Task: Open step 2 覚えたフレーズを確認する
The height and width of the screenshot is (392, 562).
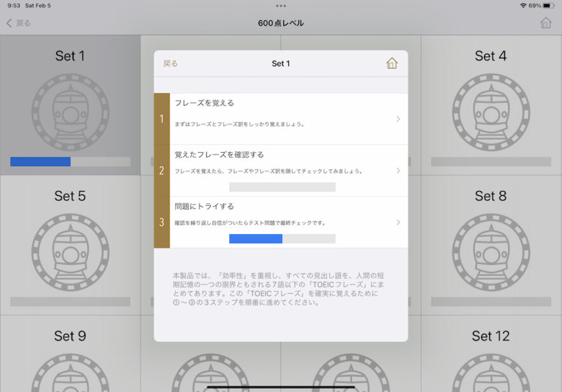Action: (x=281, y=171)
